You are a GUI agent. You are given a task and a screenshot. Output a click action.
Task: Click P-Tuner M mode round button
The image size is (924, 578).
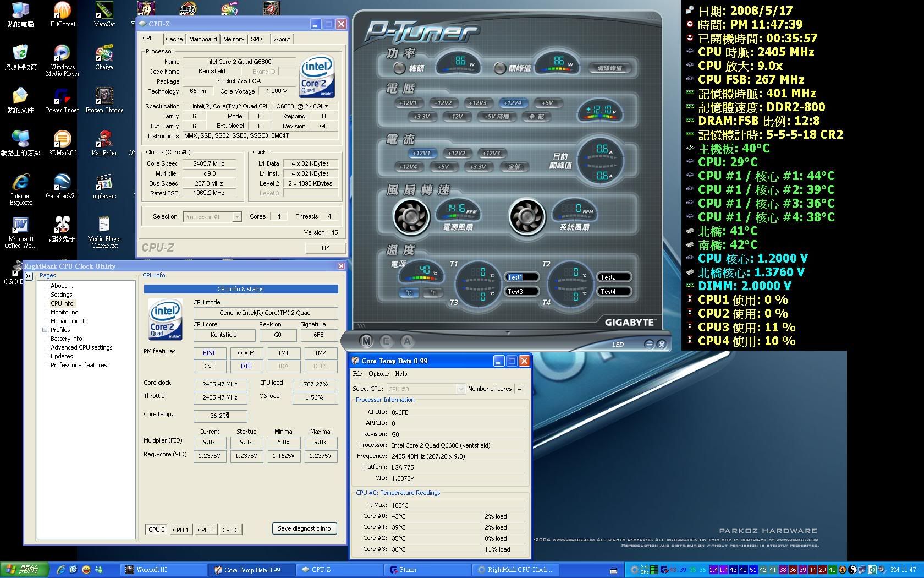pos(366,341)
